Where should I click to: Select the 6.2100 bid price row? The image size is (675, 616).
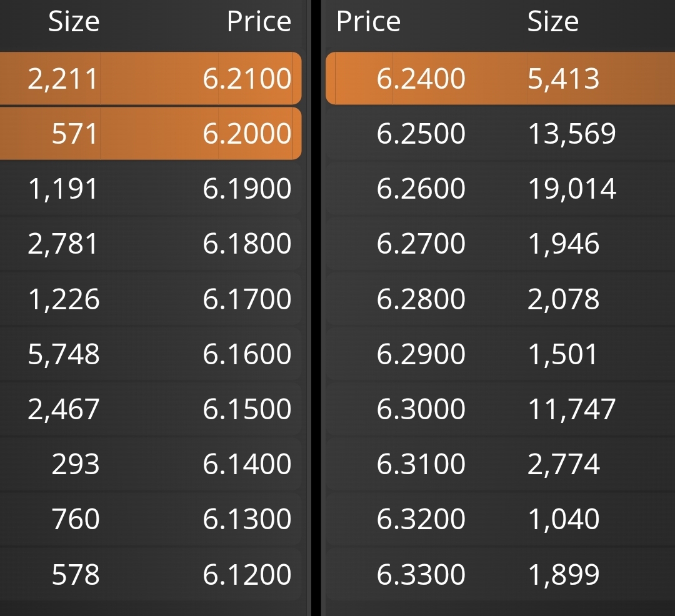tap(150, 78)
